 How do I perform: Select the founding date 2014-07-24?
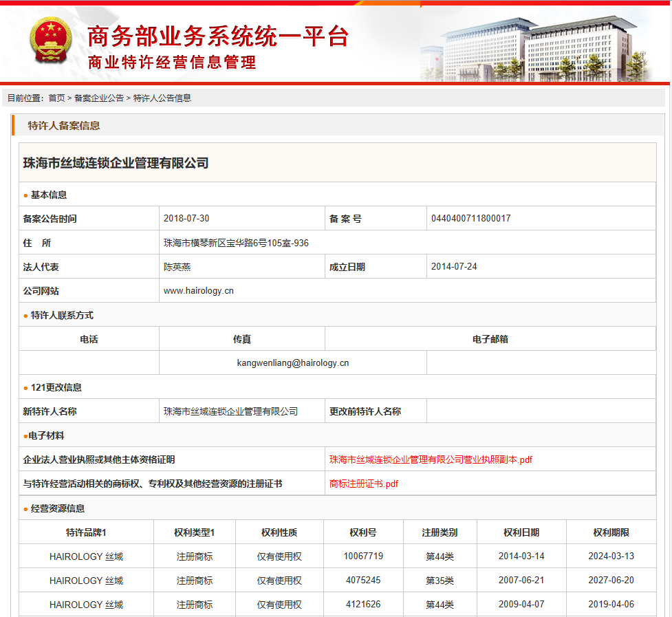pyautogui.click(x=454, y=266)
